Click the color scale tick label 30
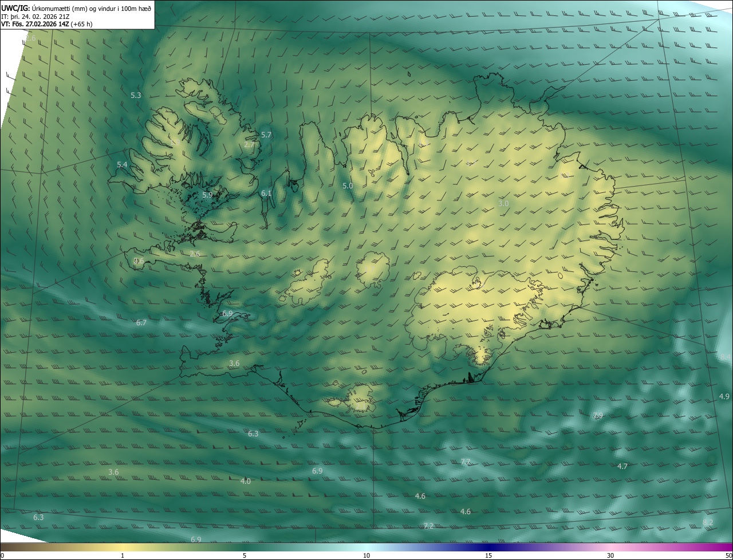Image resolution: width=733 pixels, height=560 pixels. coord(610,555)
